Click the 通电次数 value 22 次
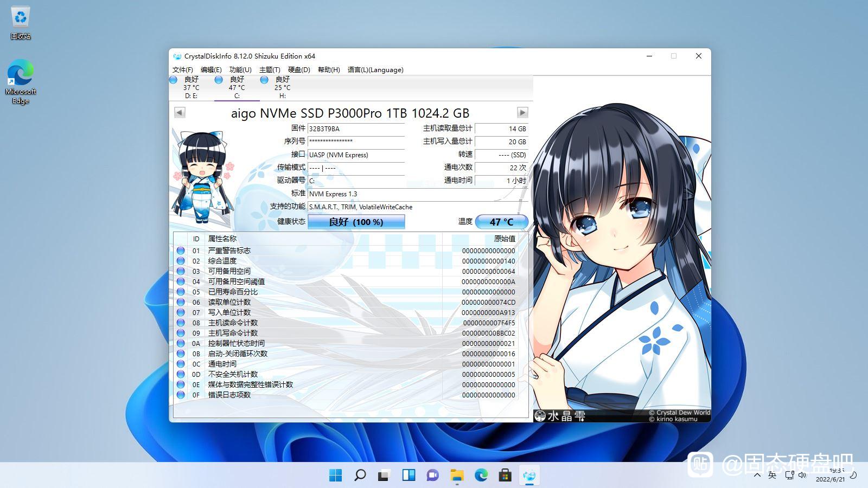Screen dimensions: 868x488 501,168
